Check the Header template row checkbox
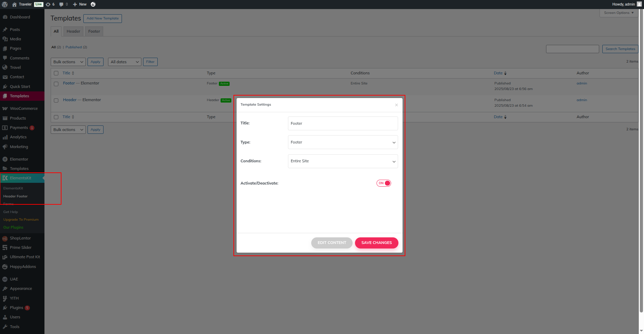644x334 pixels. click(56, 100)
